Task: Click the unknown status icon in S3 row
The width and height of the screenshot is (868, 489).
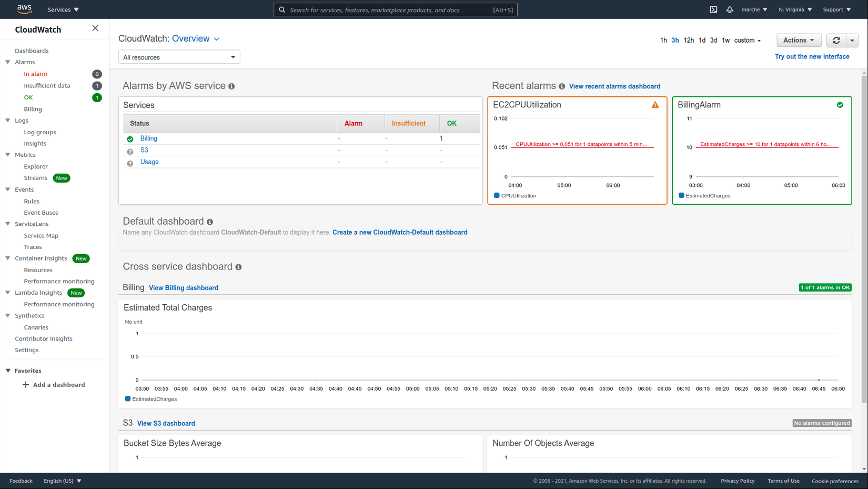Action: tap(130, 152)
